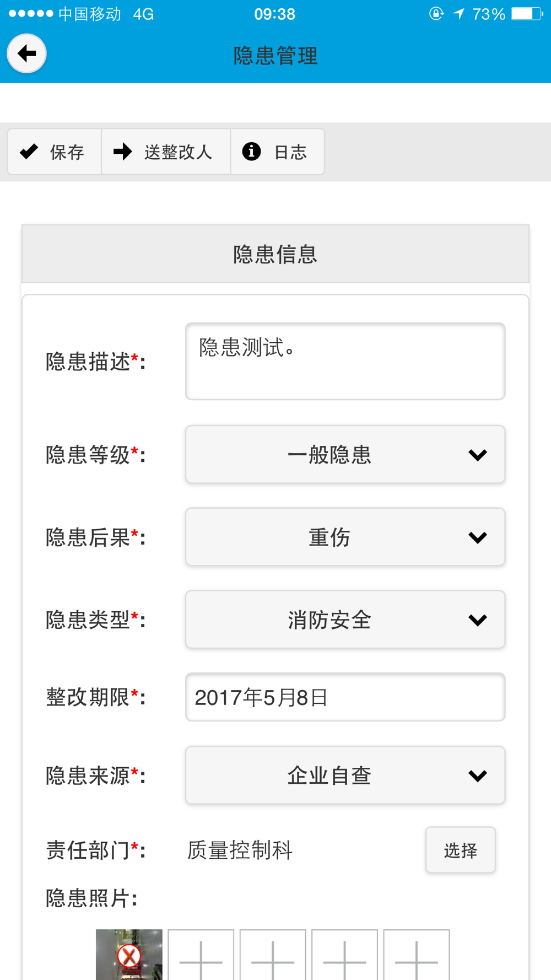The image size is (551, 980).
Task: Remove photo with red X icon
Action: coord(129,956)
